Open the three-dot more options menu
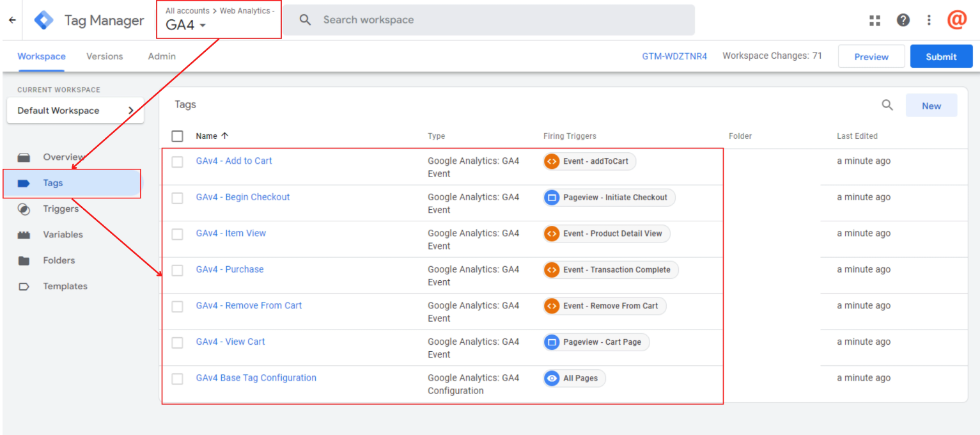The image size is (980, 435). 929,20
